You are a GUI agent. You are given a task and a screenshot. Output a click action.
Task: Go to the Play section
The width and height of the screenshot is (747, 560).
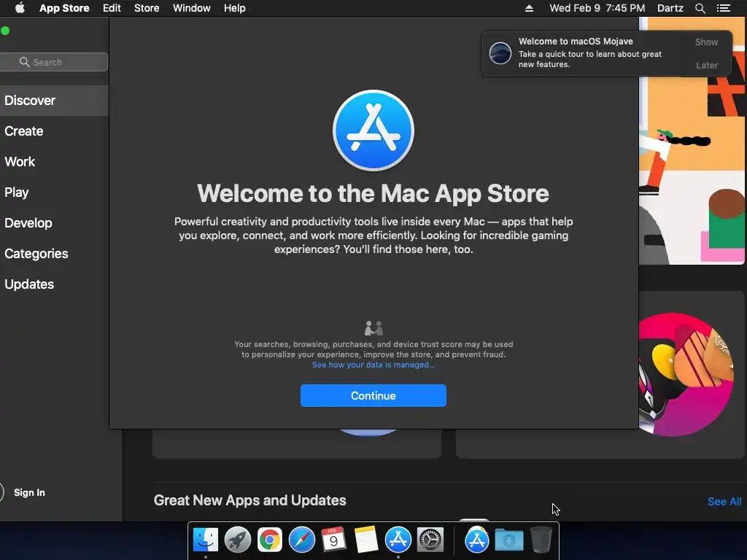tap(54, 192)
